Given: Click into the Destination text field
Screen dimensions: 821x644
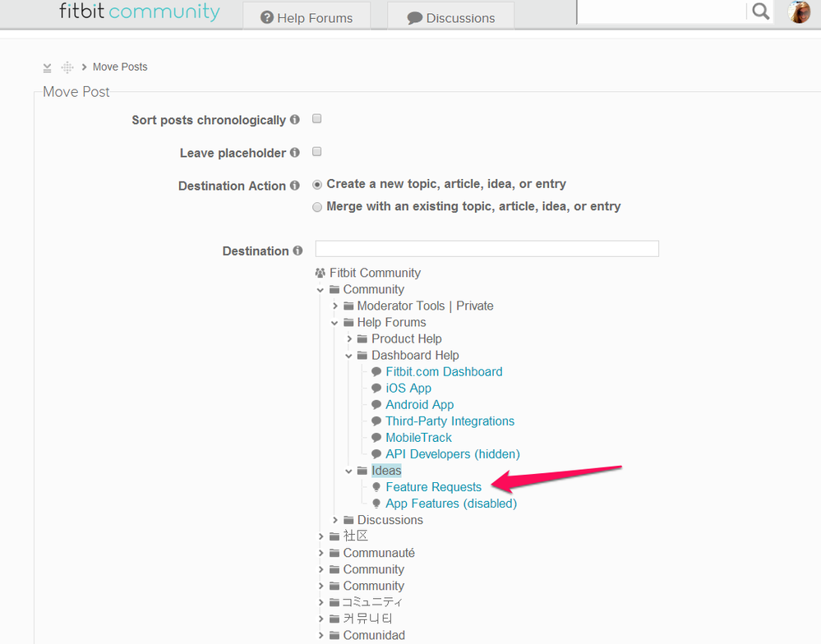Looking at the screenshot, I should tap(487, 249).
